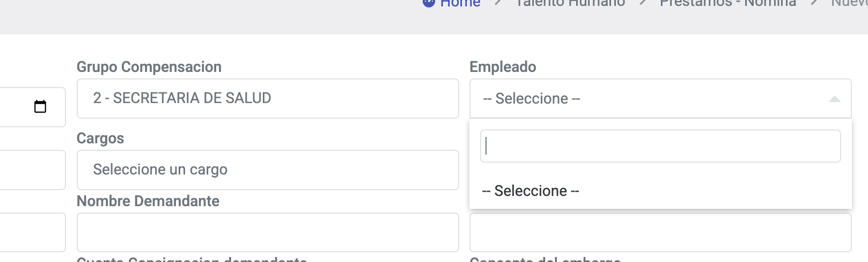This screenshot has height=262, width=868.
Task: Focus the Empleado dropdown search box
Action: [660, 146]
